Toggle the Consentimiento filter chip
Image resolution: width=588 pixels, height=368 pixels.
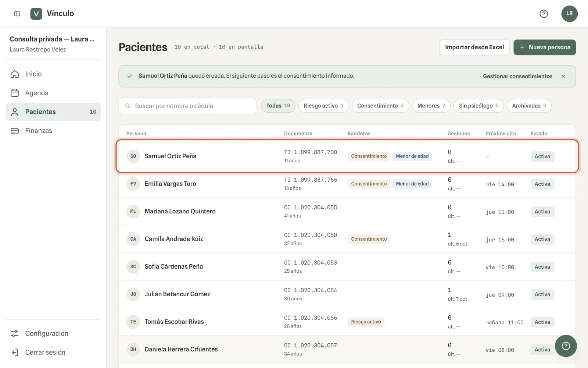pos(380,106)
